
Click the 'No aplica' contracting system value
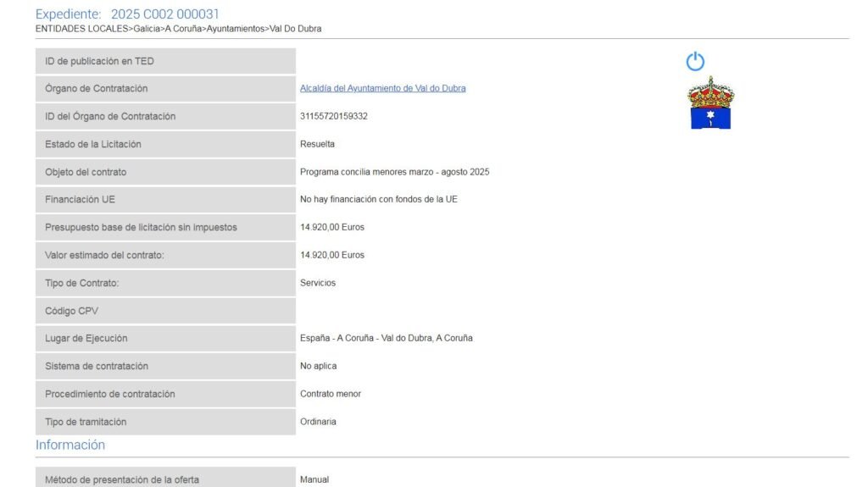(318, 366)
